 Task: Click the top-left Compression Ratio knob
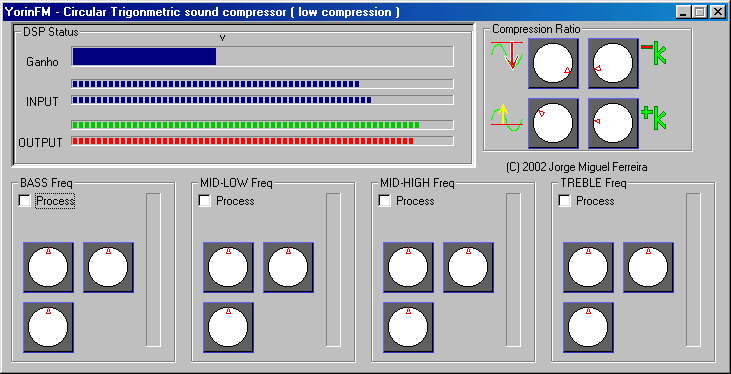(553, 63)
